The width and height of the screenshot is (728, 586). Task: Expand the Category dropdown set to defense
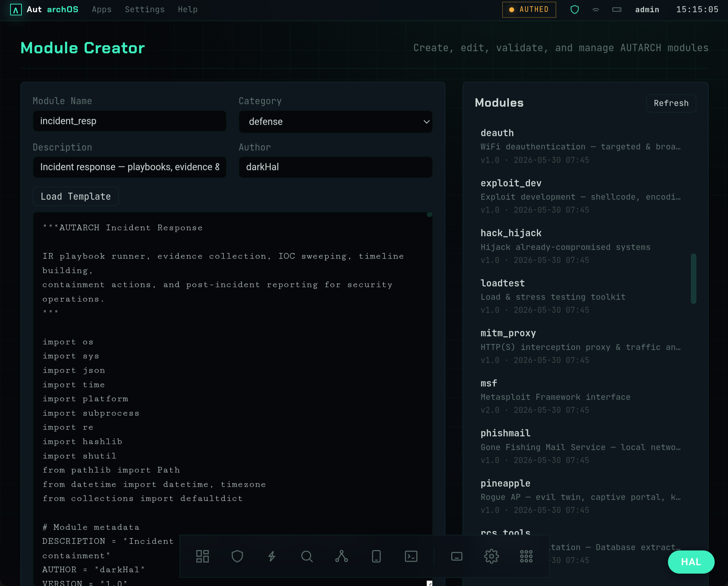pos(335,121)
